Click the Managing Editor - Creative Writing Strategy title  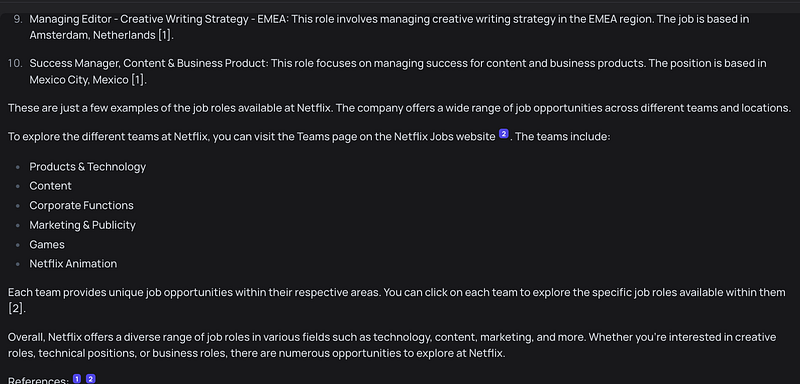click(159, 19)
